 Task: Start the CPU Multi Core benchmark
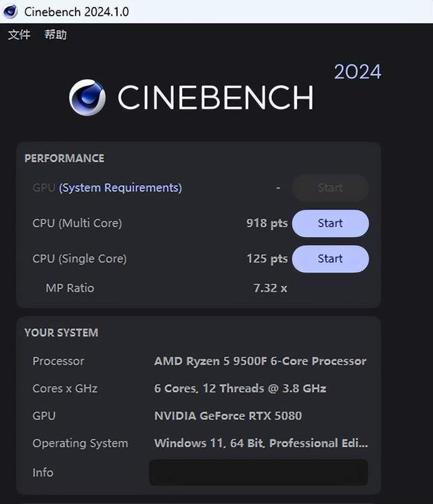coord(330,223)
